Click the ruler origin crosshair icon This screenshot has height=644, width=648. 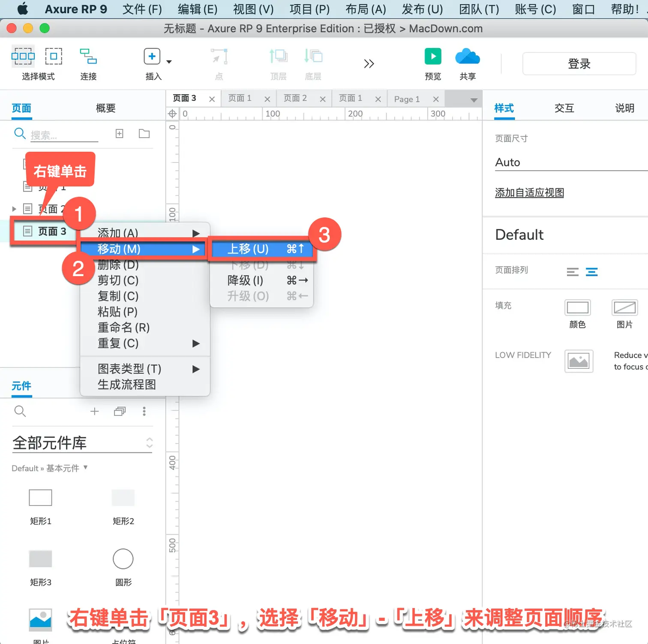[x=172, y=114]
